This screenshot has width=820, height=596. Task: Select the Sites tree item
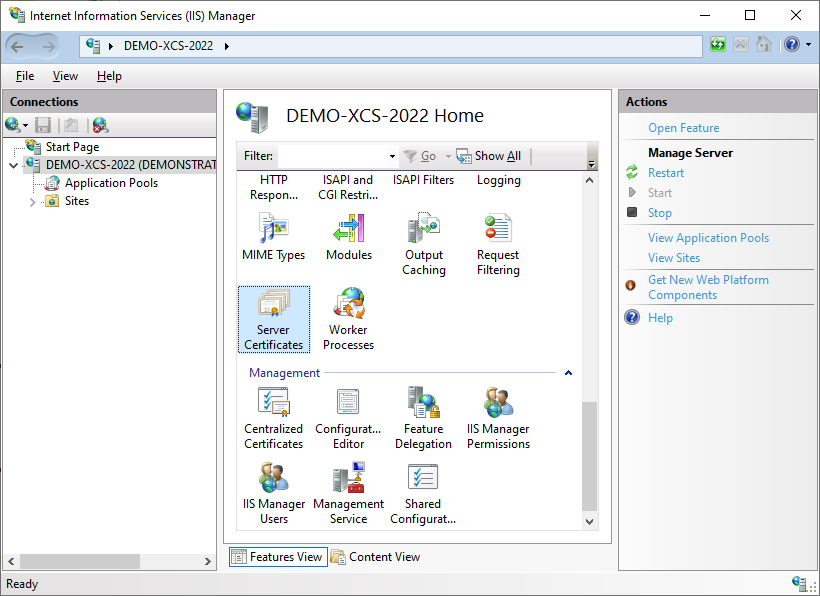point(77,201)
